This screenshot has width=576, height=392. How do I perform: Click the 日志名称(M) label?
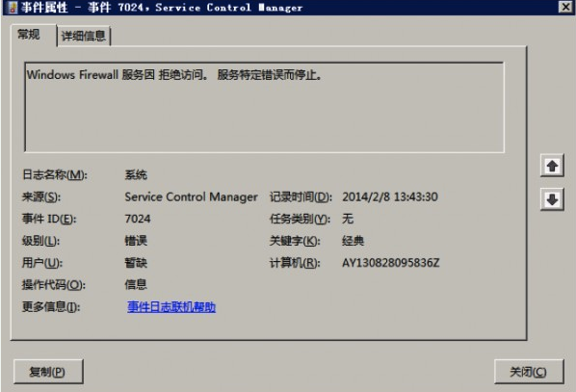pyautogui.click(x=55, y=175)
